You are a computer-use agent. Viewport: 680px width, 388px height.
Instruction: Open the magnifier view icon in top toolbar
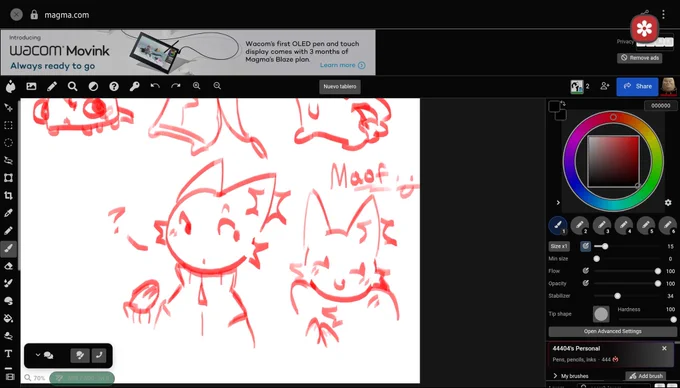72,86
